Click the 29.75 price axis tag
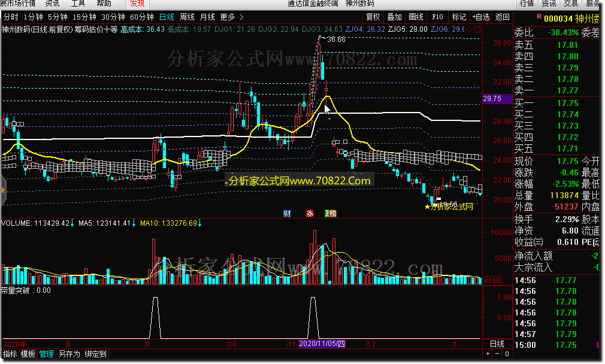 497,99
